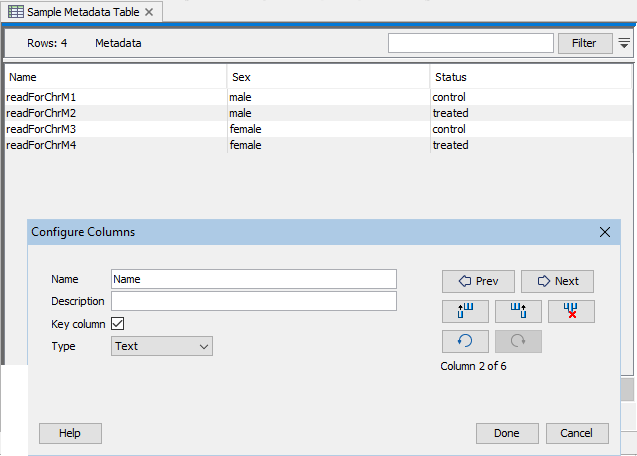Click the Filter button

click(584, 43)
